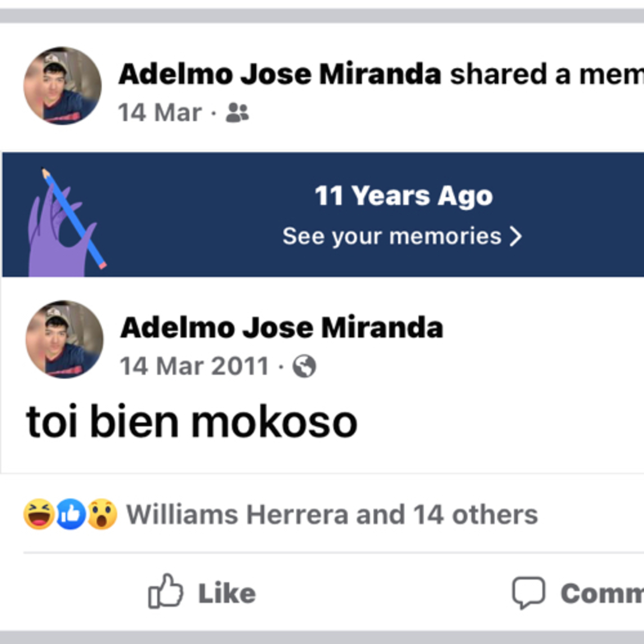Viewport: 644px width, 644px height.
Task: Click the Public globe icon beside 14 Mar 2011
Action: tap(304, 366)
